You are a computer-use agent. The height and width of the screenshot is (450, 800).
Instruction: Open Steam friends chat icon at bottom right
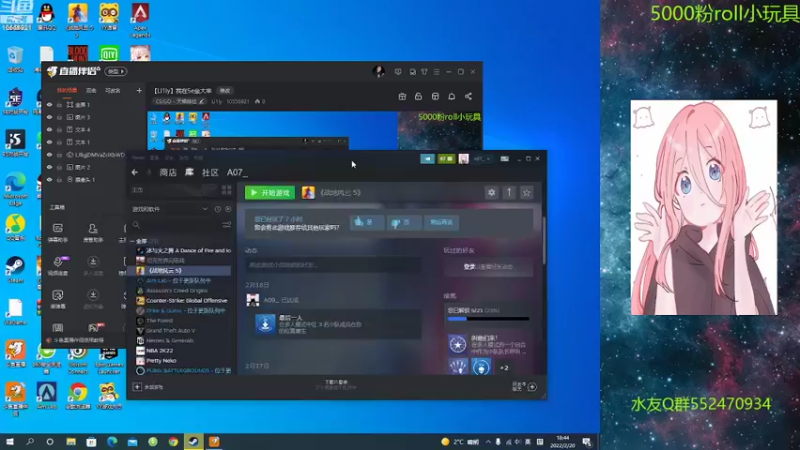[x=532, y=387]
